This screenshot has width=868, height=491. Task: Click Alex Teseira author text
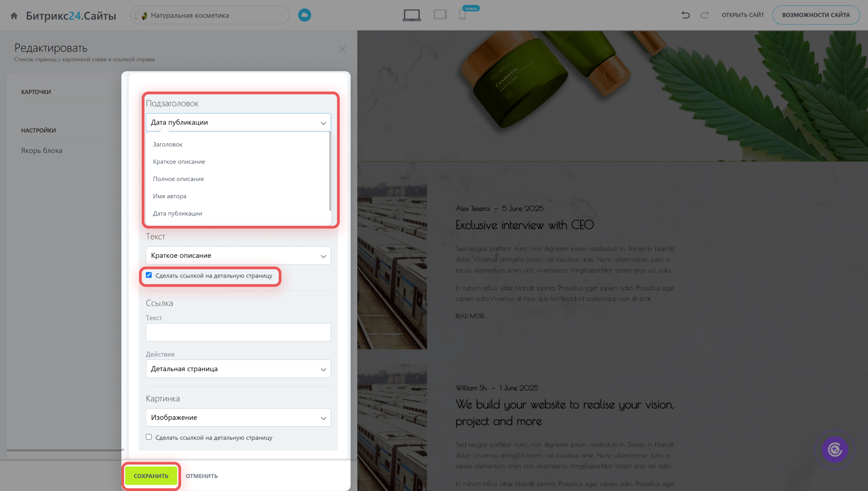(472, 208)
